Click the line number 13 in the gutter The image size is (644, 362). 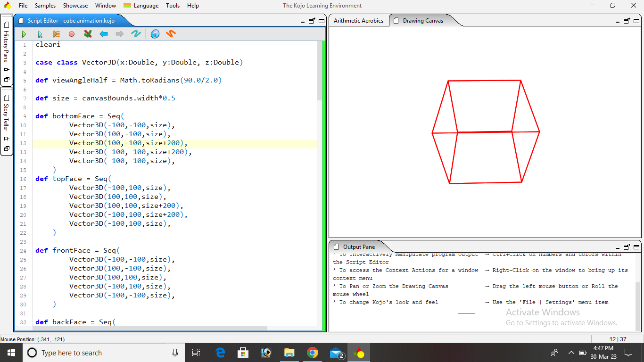[24, 152]
